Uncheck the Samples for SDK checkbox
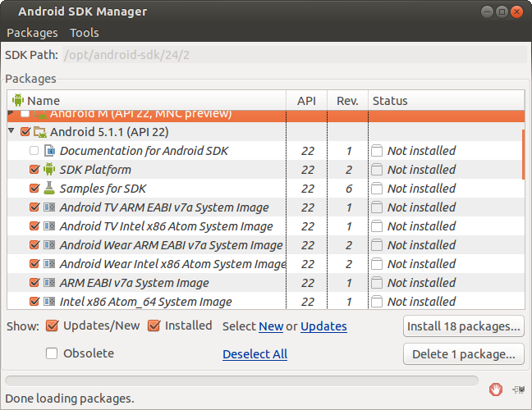 (x=34, y=188)
